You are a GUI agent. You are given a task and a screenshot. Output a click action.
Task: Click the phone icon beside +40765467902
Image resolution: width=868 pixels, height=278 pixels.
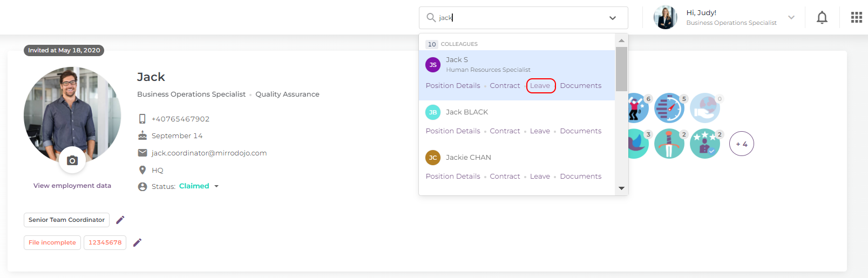(143, 119)
